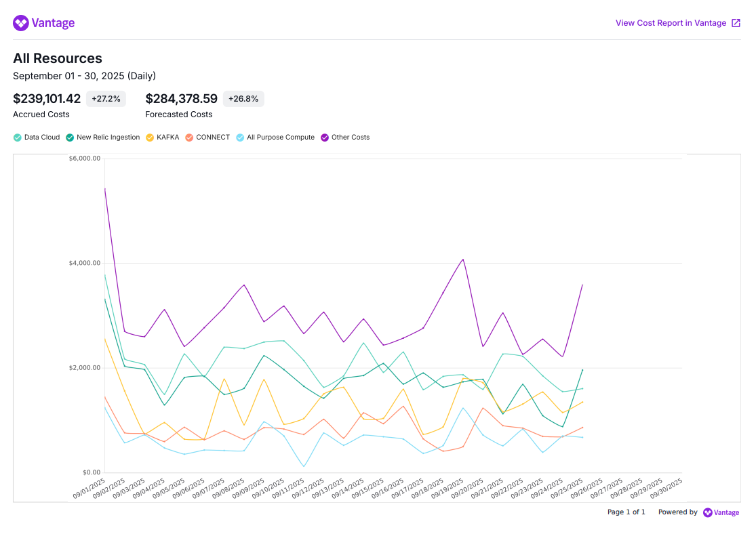
Task: Click the $239,101.42 accrued costs amount
Action: (x=47, y=99)
